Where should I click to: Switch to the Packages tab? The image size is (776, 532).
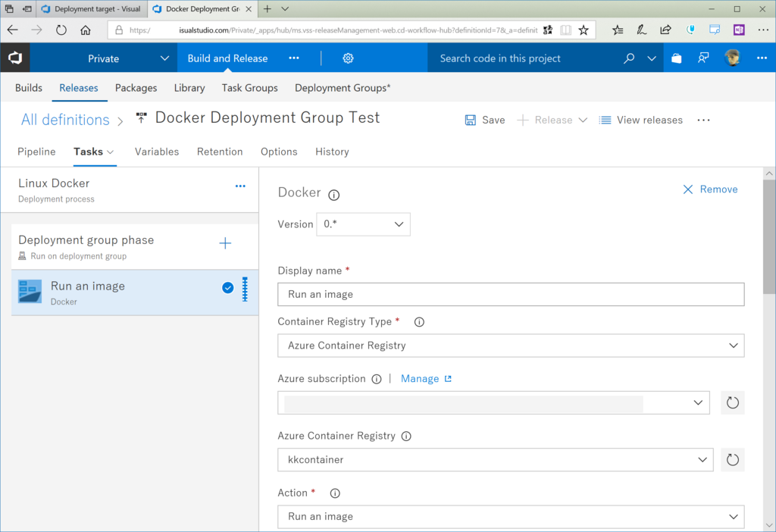(x=136, y=88)
